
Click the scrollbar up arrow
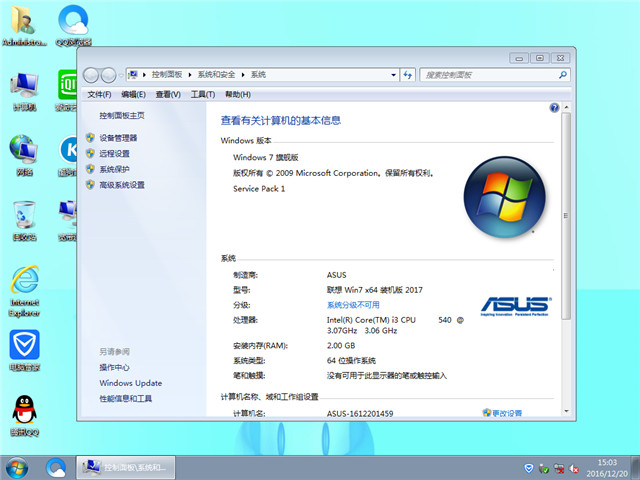click(566, 107)
